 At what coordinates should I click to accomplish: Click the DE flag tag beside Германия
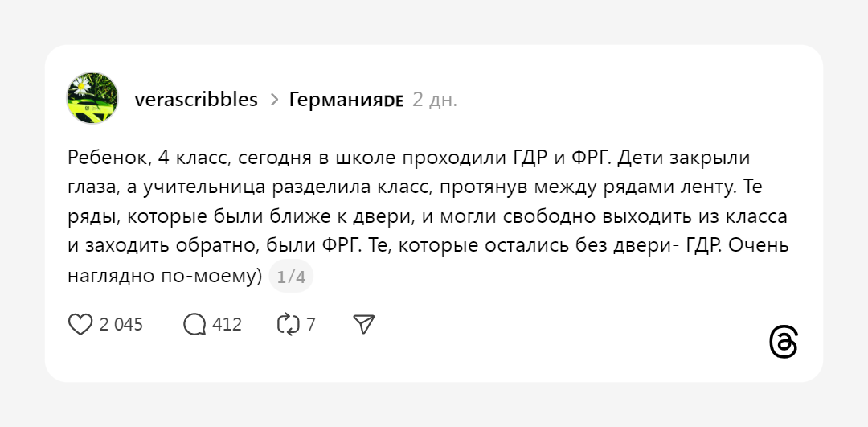(393, 101)
